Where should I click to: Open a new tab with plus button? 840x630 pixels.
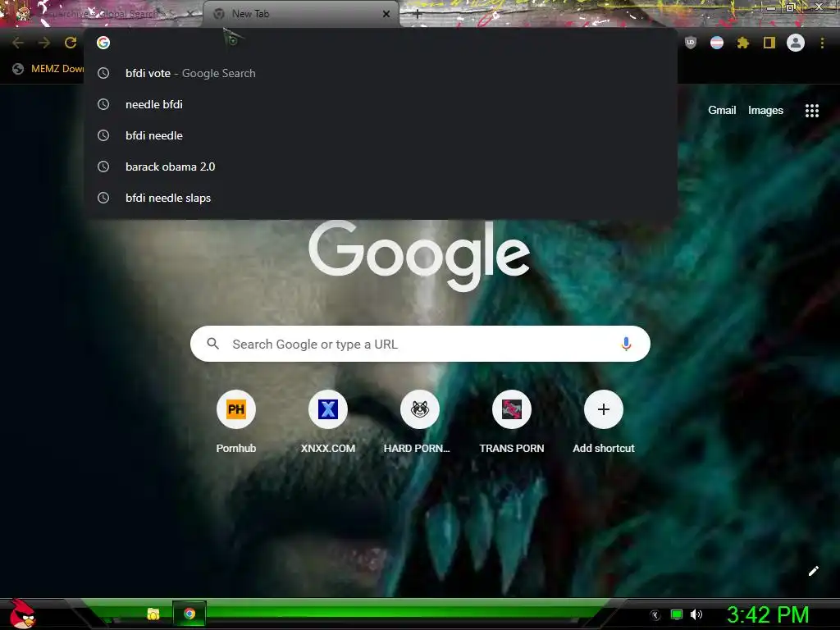pos(418,14)
